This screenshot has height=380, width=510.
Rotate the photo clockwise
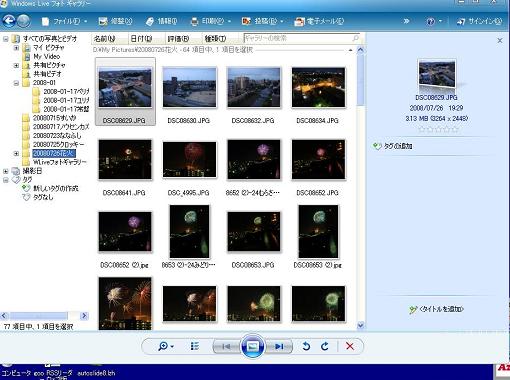(325, 347)
